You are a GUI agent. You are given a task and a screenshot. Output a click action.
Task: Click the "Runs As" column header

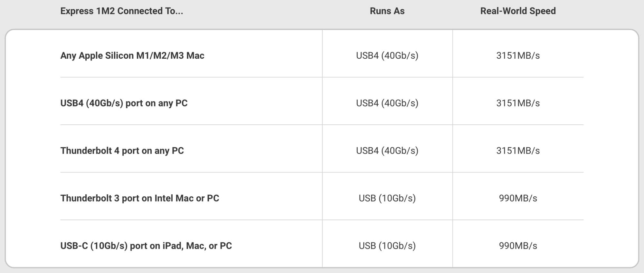(x=387, y=11)
